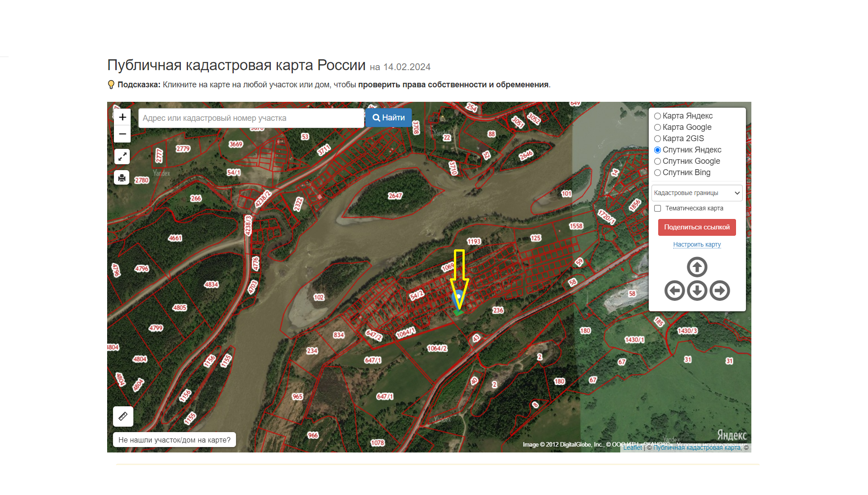Expand Кадастровые границы dropdown

[697, 193]
